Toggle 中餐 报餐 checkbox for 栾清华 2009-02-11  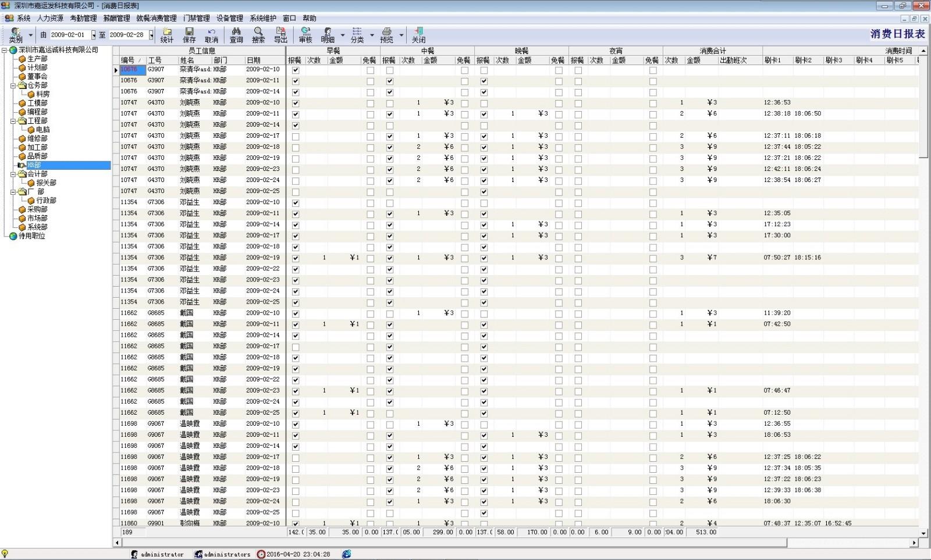point(390,81)
